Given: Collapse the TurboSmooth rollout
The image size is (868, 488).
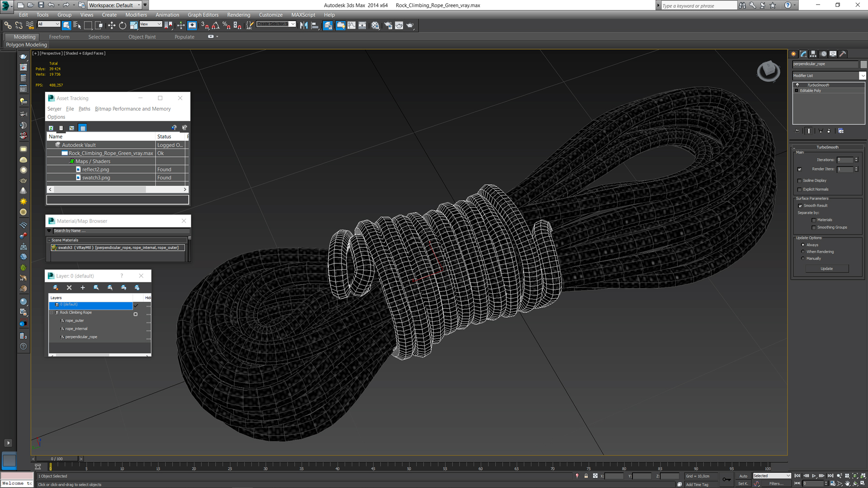Looking at the screenshot, I should click(x=827, y=147).
